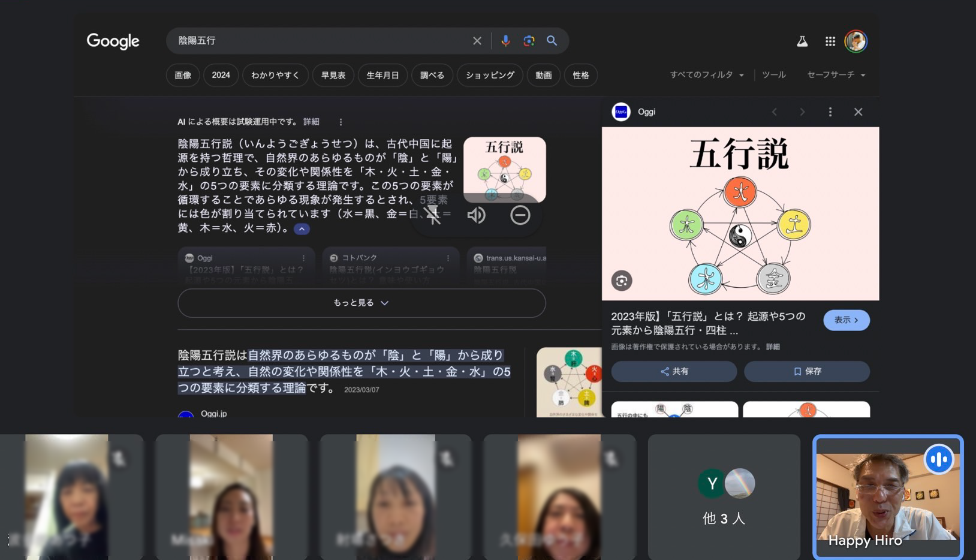Select the わかりやすく filter chip
976x560 pixels.
pyautogui.click(x=275, y=75)
